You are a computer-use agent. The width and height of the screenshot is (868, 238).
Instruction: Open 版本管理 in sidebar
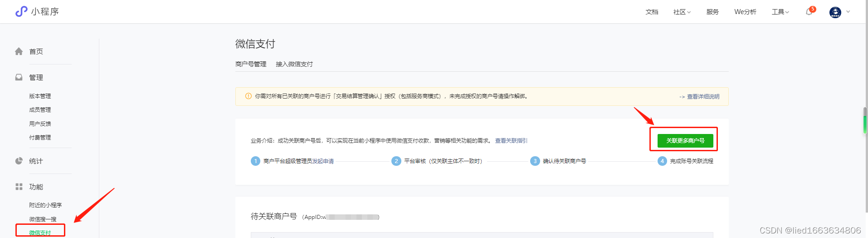[40, 96]
